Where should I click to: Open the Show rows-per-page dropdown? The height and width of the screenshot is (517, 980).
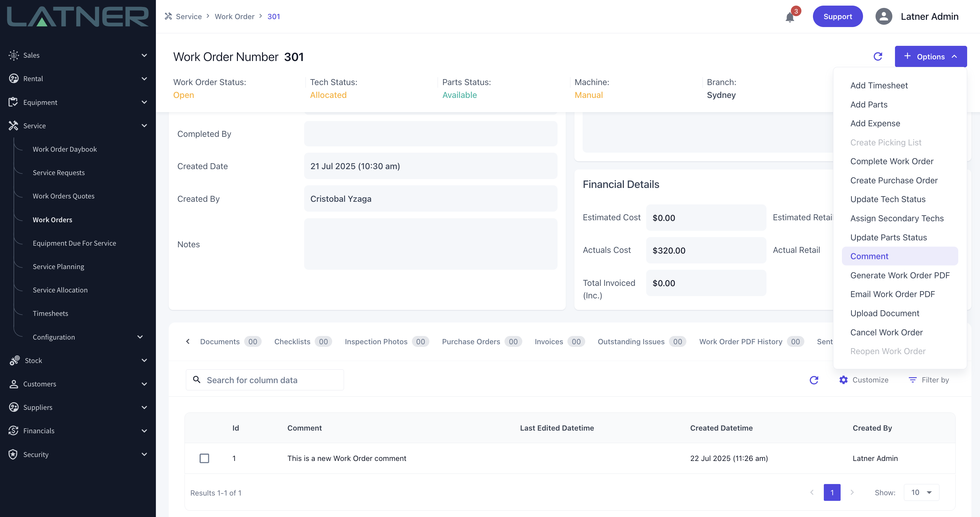[x=921, y=492]
